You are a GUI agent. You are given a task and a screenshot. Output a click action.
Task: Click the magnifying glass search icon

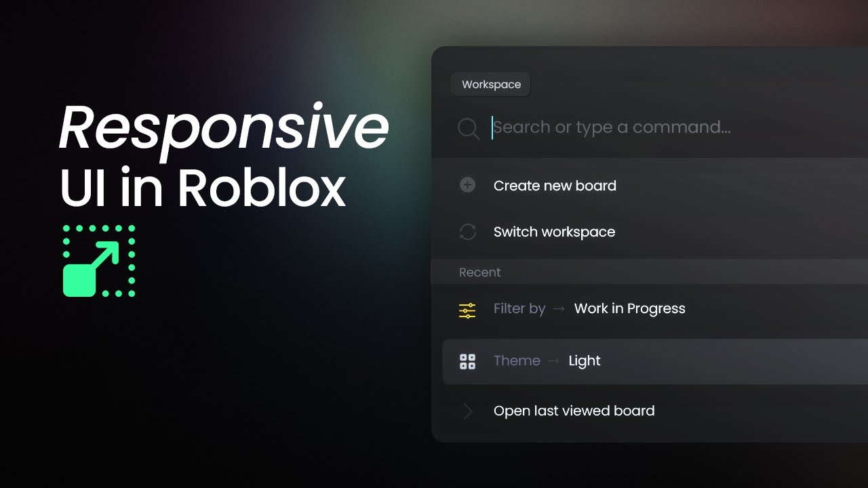pyautogui.click(x=468, y=128)
